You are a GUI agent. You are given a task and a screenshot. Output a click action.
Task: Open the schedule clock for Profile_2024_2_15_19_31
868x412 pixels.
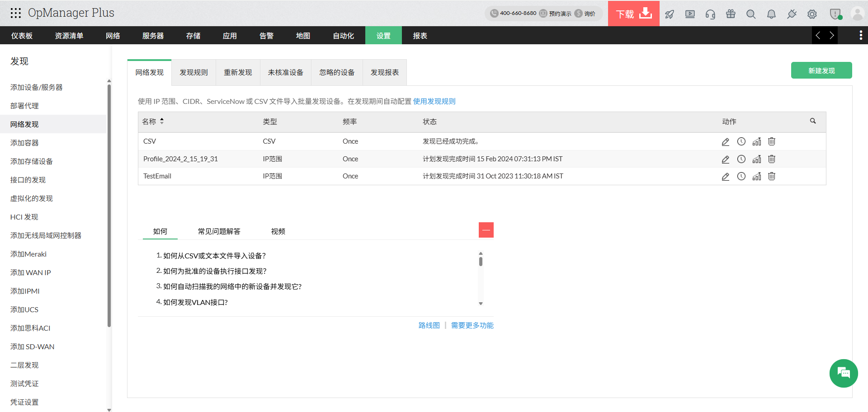(x=741, y=159)
